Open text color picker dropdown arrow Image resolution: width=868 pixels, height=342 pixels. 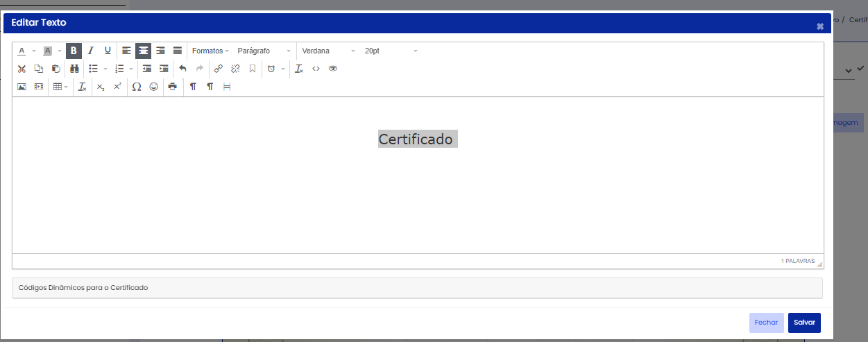click(x=34, y=51)
